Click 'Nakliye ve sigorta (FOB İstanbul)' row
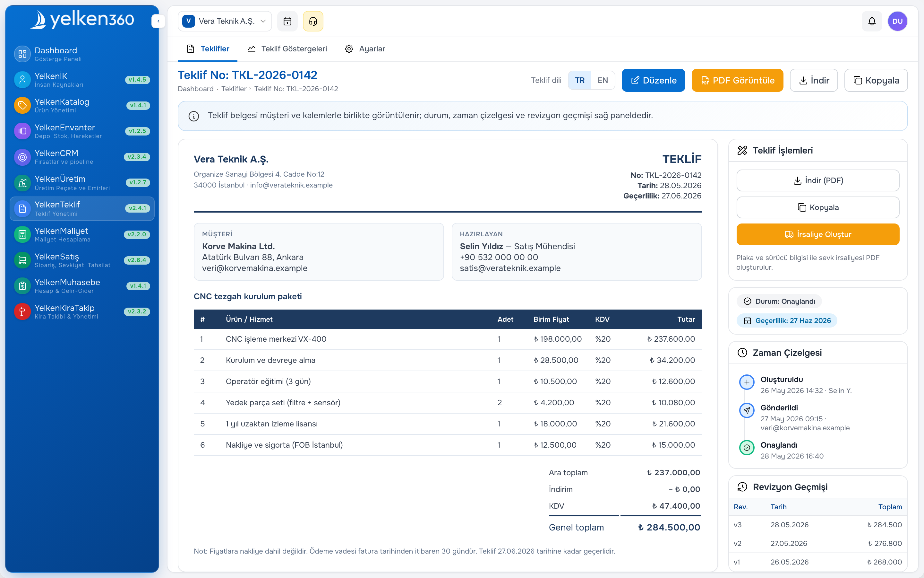924x578 pixels. point(448,445)
